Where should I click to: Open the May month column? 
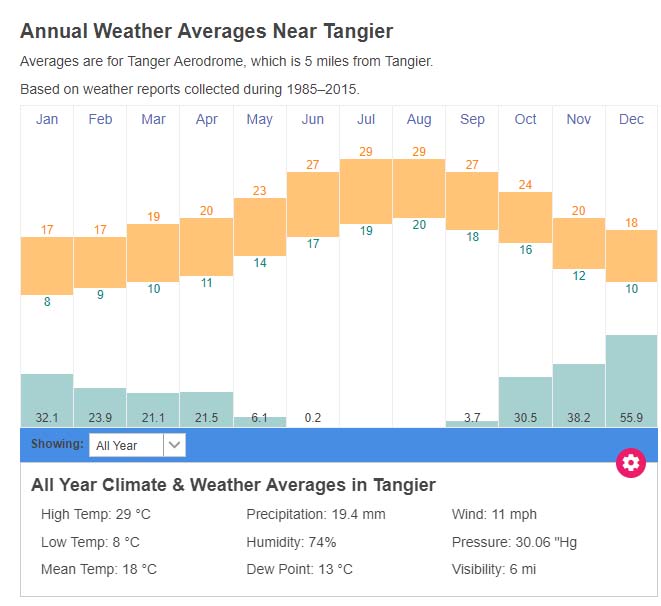(259, 120)
